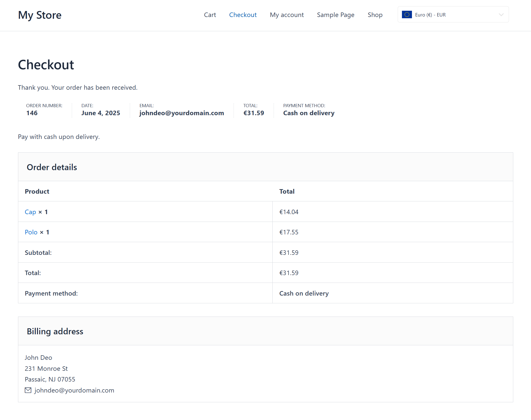Visit the Shop menu link
Viewport: 531px width, 420px height.
click(x=375, y=15)
